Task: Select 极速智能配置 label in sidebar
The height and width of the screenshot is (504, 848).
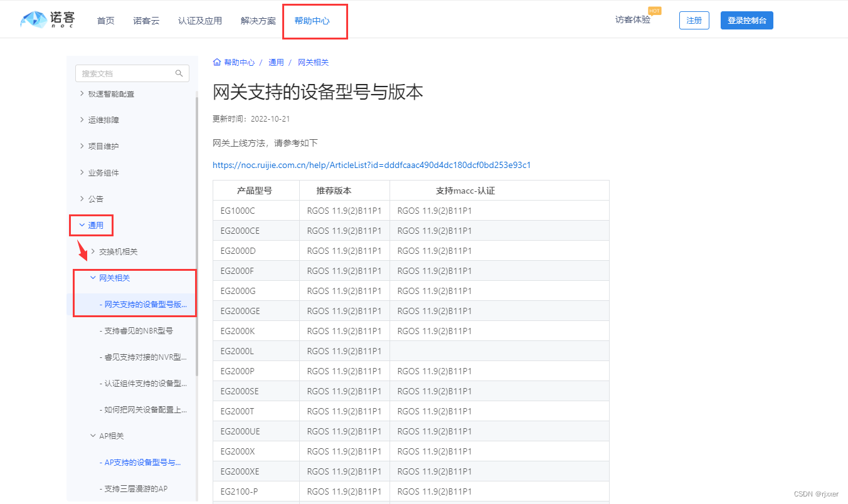Action: pyautogui.click(x=111, y=93)
